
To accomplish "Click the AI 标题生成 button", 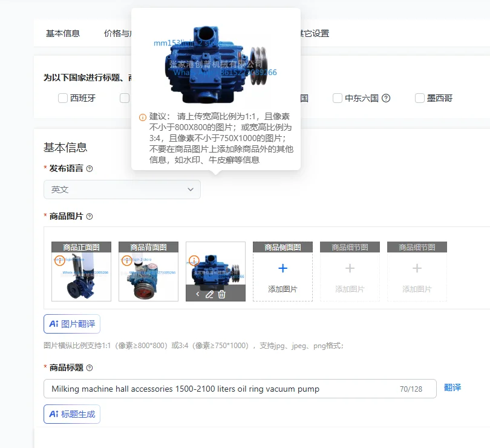I will (x=72, y=414).
